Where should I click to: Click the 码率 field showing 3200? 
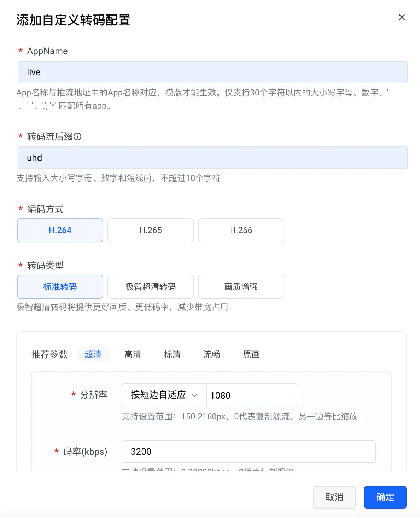[x=249, y=452]
